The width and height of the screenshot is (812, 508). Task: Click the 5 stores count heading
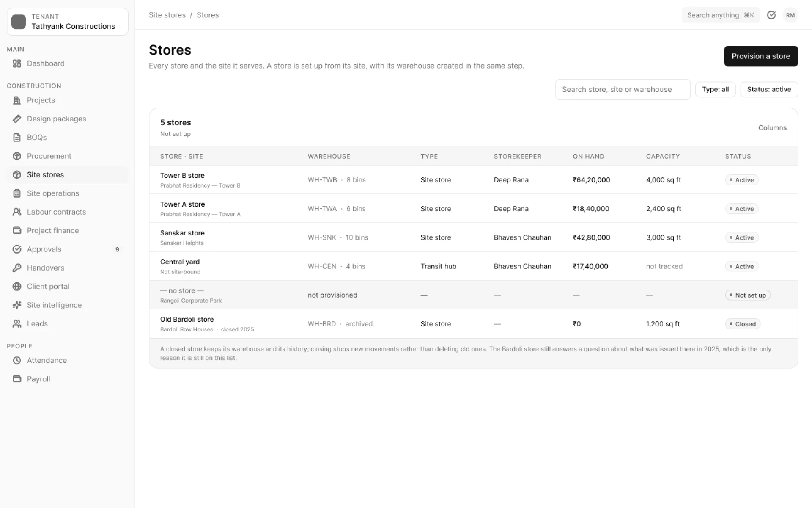[176, 123]
